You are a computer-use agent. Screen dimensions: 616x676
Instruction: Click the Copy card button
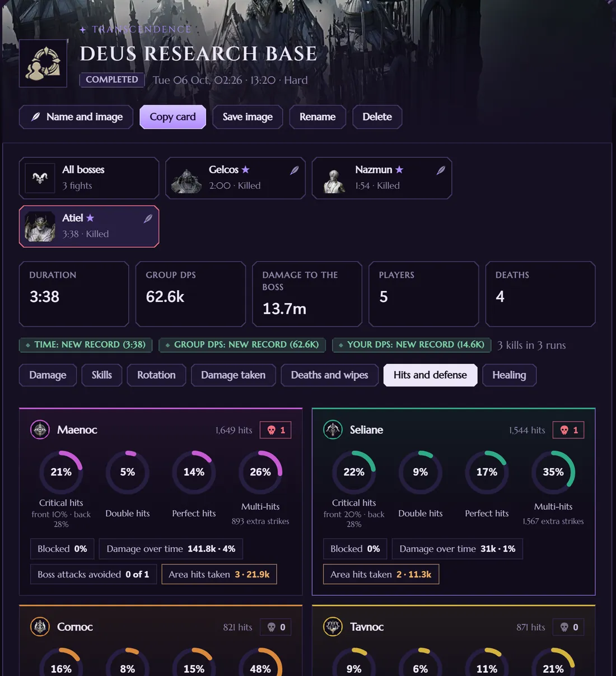(172, 117)
